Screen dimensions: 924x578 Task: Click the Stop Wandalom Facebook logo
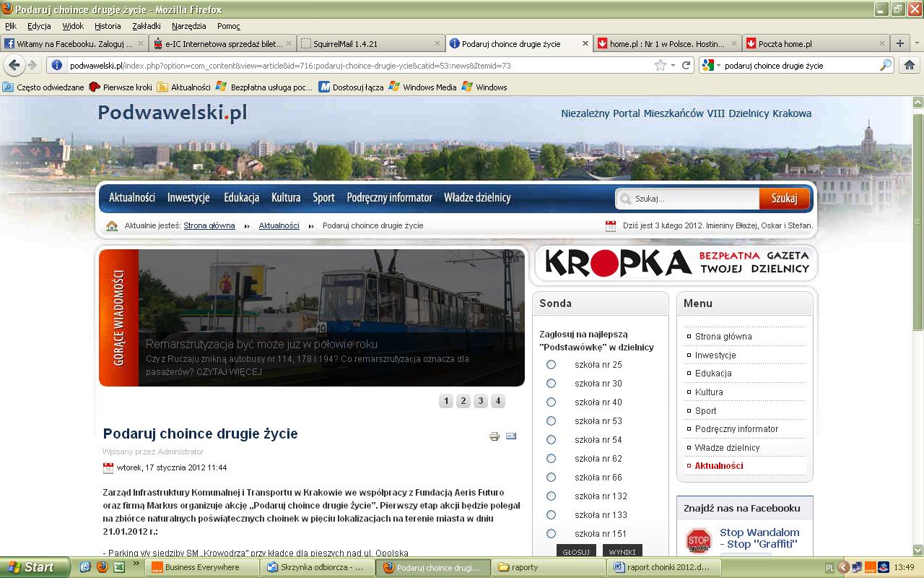(x=698, y=540)
